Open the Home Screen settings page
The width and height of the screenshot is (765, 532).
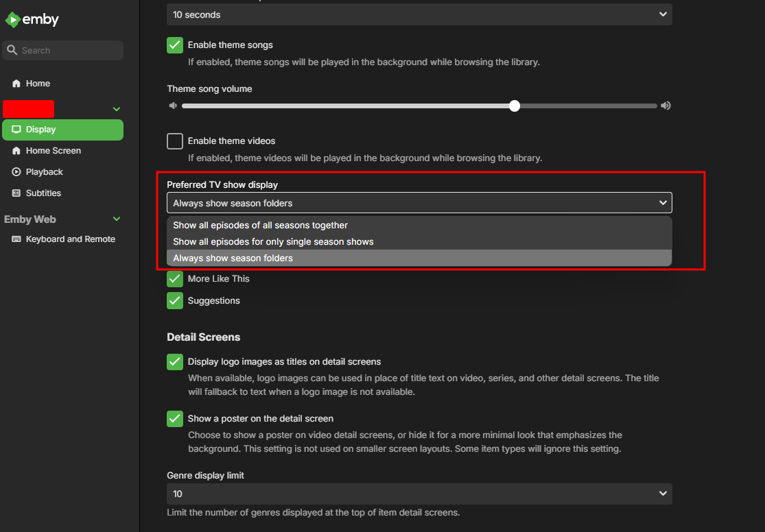point(54,151)
